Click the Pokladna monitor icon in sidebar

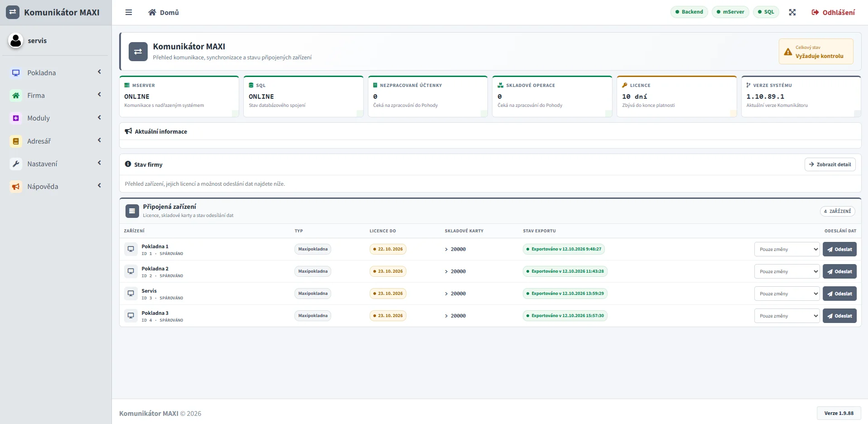[16, 72]
